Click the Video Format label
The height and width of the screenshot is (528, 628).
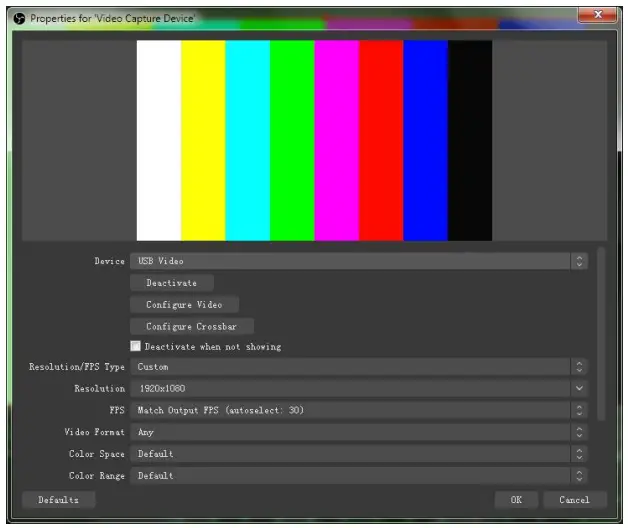[95, 432]
